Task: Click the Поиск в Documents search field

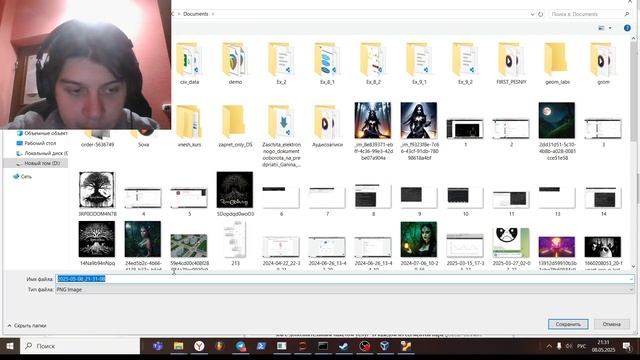Action: [x=589, y=14]
